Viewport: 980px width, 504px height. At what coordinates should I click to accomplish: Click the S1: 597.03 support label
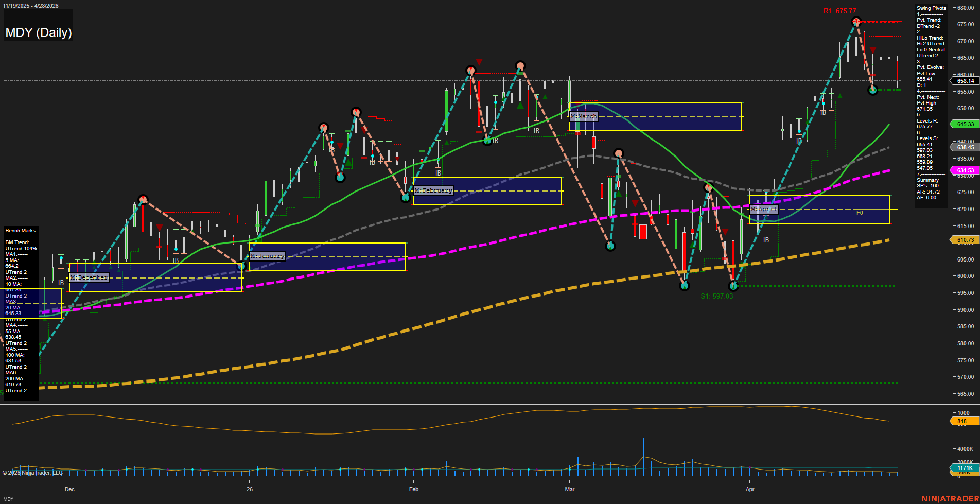pos(716,296)
